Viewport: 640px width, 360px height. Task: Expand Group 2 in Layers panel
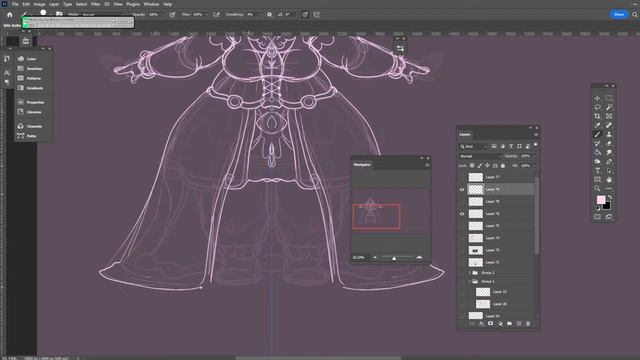[x=469, y=273]
